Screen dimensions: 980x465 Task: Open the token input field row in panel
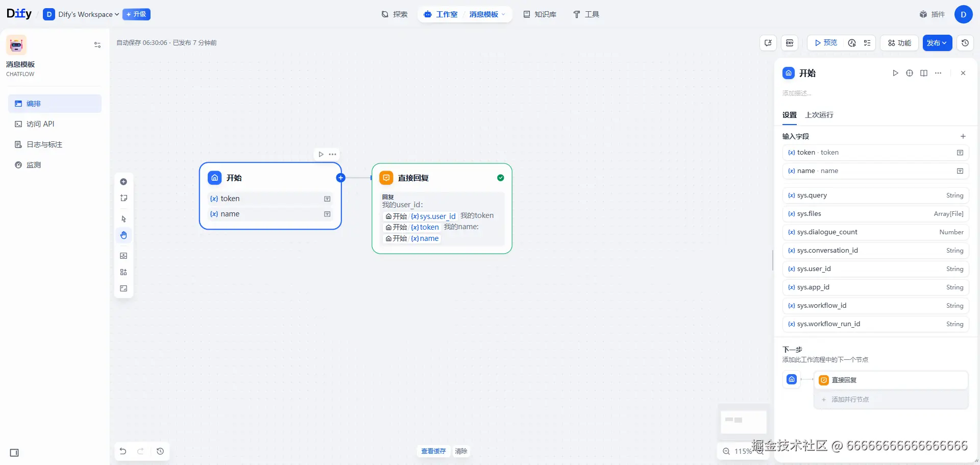(x=875, y=153)
